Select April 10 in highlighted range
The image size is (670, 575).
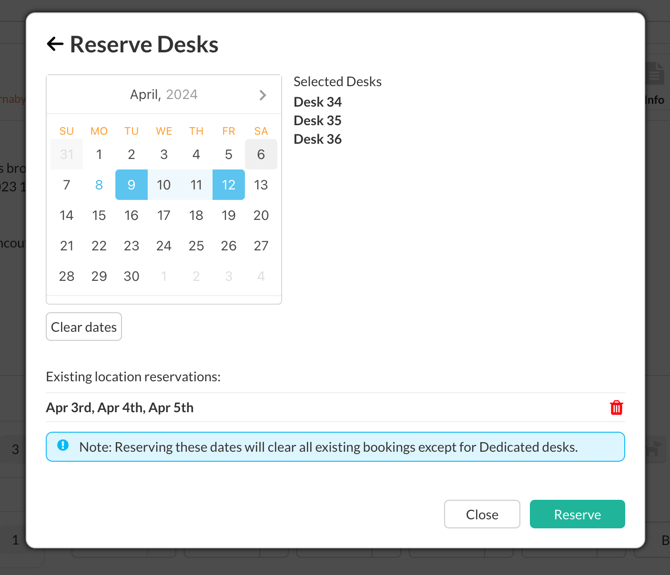164,185
